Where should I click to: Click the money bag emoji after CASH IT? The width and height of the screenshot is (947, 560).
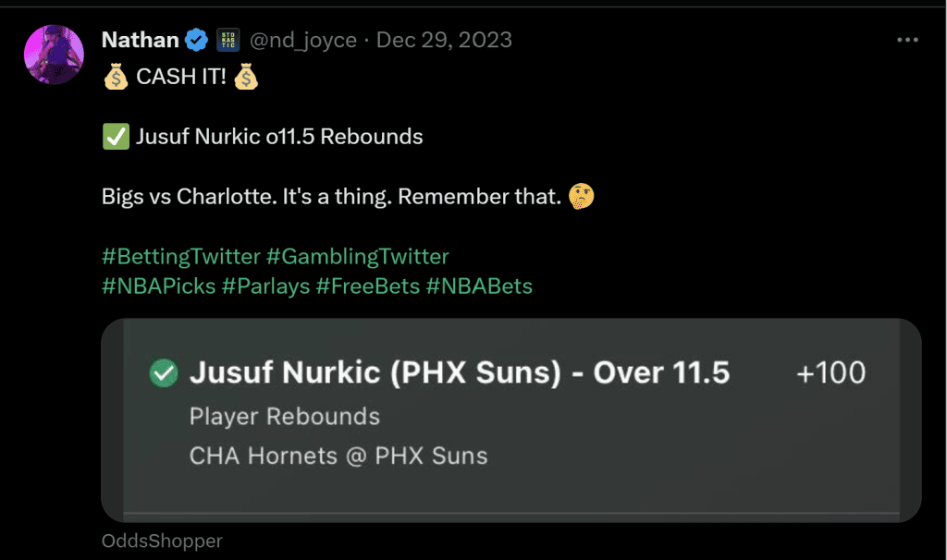click(x=246, y=77)
